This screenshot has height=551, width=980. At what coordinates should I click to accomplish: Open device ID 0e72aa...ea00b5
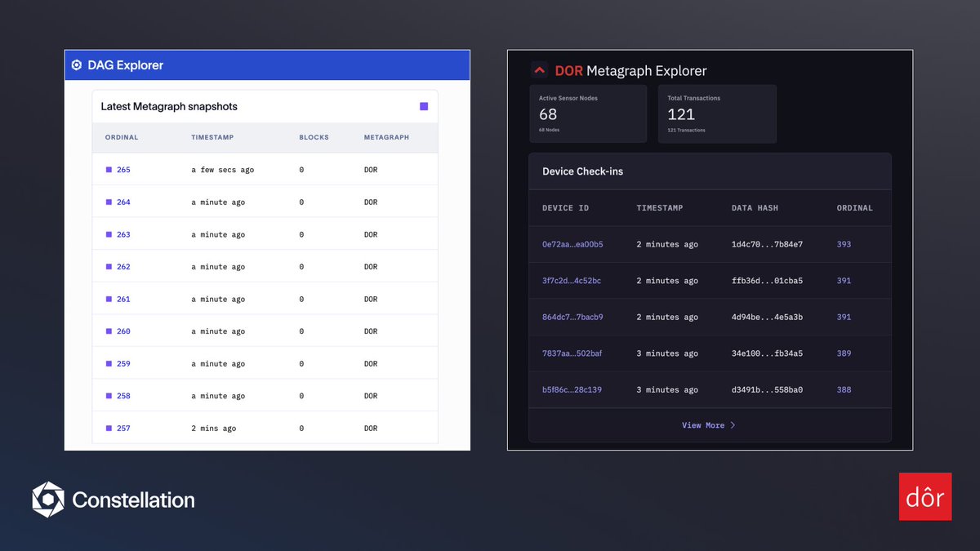(572, 244)
